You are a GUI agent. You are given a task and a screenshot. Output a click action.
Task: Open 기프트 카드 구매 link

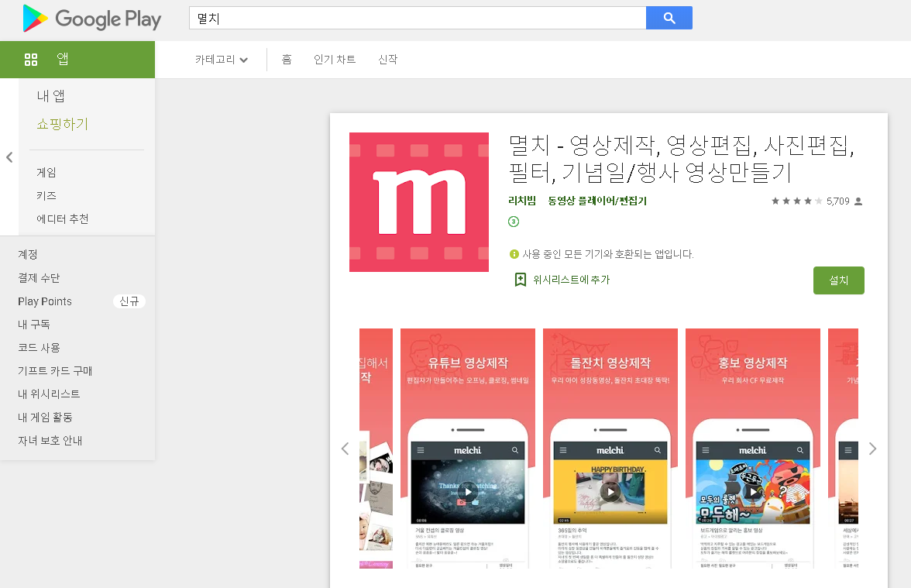click(55, 370)
